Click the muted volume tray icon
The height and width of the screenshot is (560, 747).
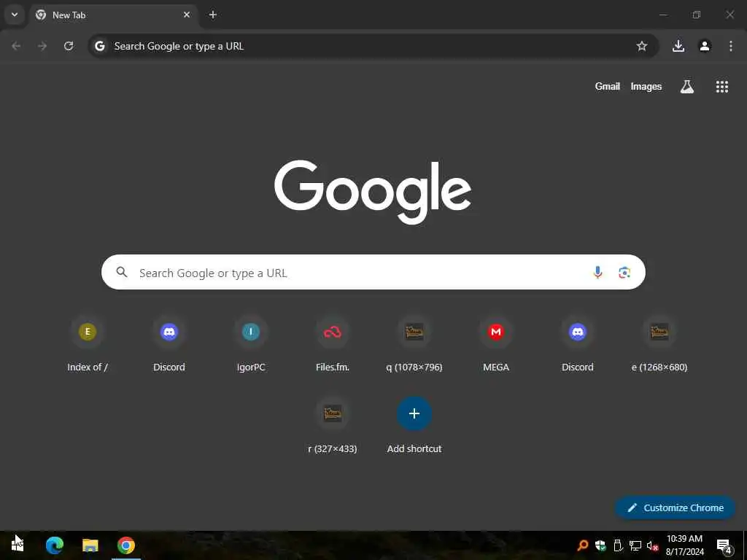652,545
